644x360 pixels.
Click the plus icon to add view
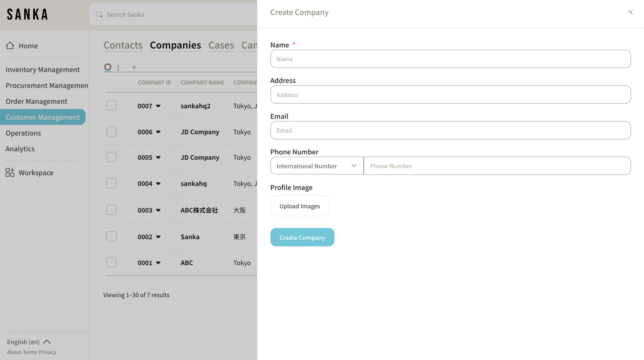coord(134,67)
